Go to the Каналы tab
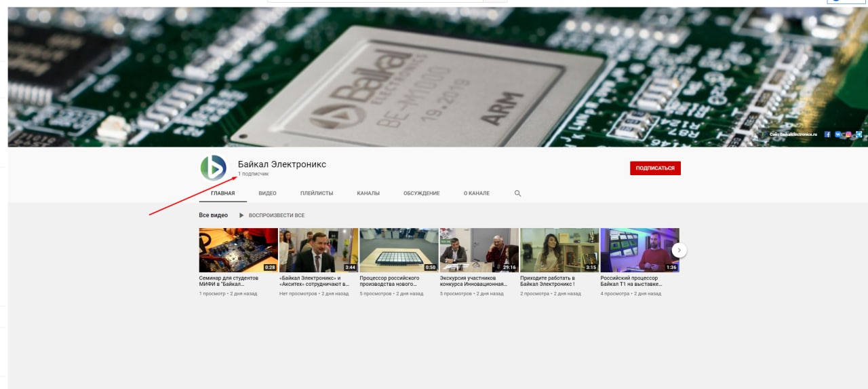The image size is (868, 389). point(368,193)
